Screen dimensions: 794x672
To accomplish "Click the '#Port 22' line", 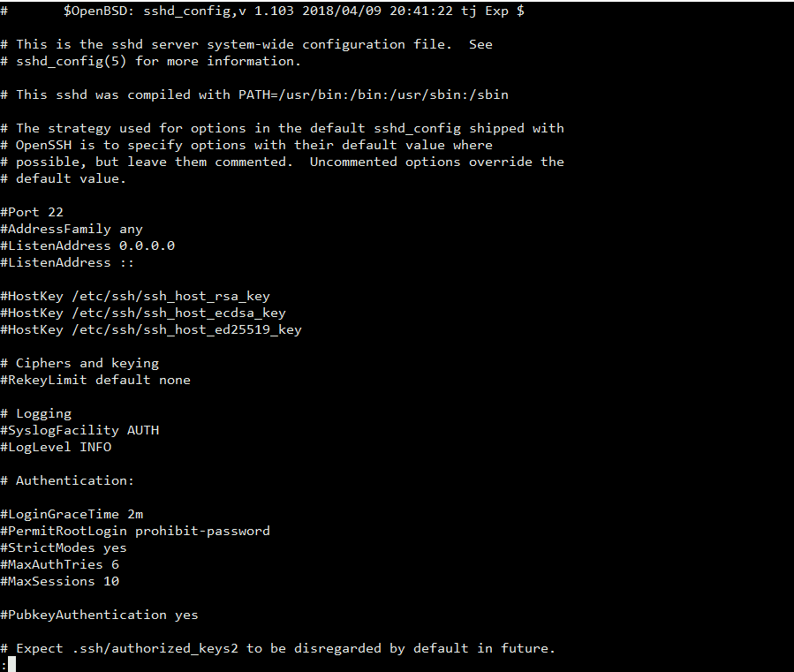I will (32, 212).
